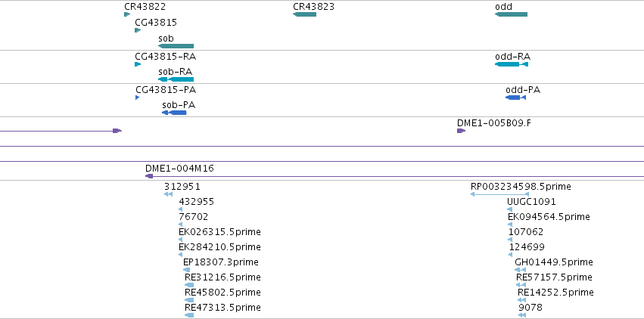The width and height of the screenshot is (644, 319).
Task: Click the RE47313.5prime EST glyph
Action: point(189,315)
